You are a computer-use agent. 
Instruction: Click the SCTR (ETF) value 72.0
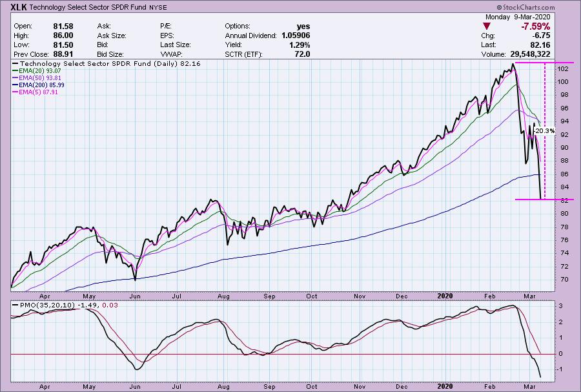pos(302,54)
